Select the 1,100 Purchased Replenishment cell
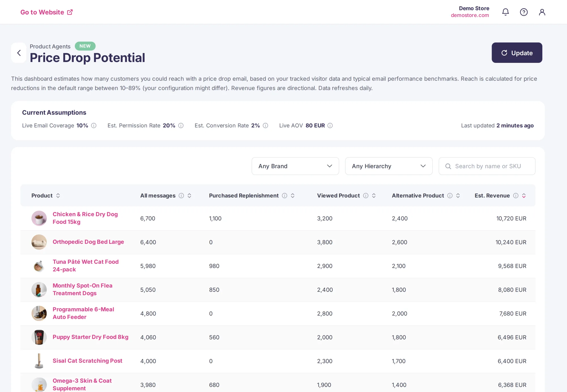The width and height of the screenshot is (567, 392). tap(215, 218)
